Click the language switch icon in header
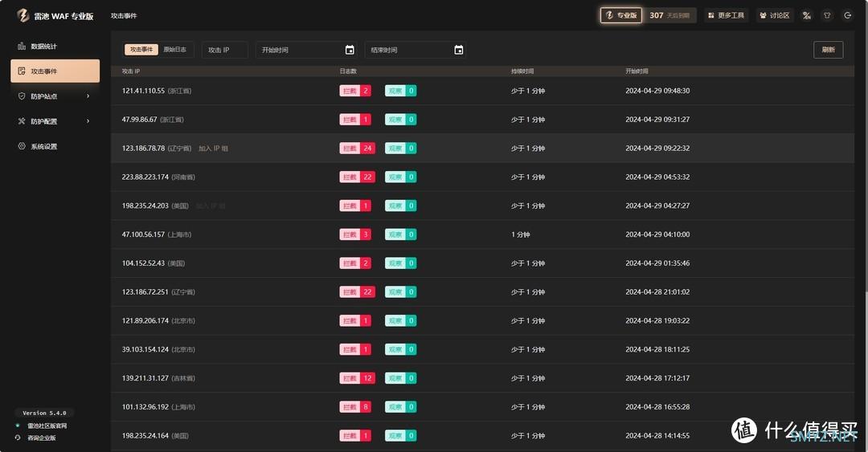Image resolution: width=868 pixels, height=452 pixels. pyautogui.click(x=806, y=15)
